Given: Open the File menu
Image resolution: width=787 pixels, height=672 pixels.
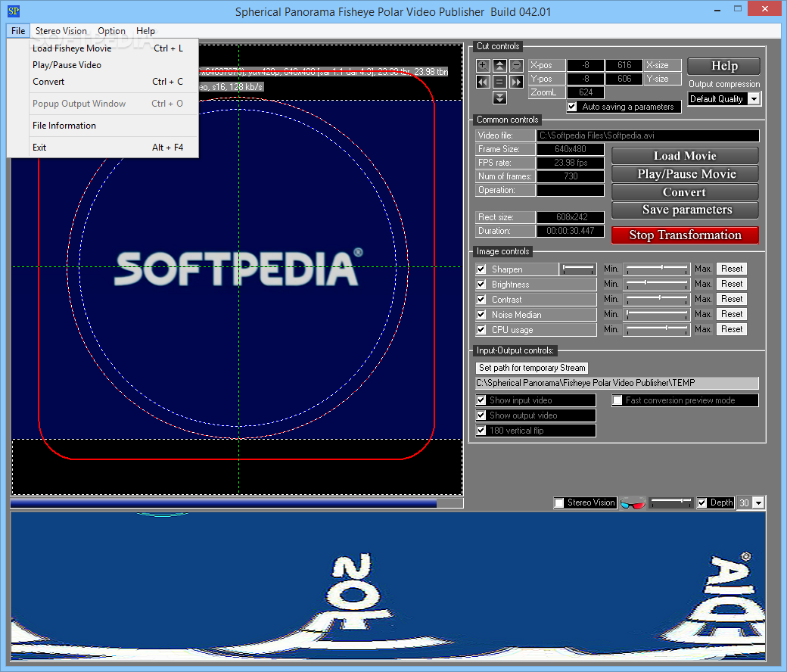Looking at the screenshot, I should pyautogui.click(x=18, y=30).
